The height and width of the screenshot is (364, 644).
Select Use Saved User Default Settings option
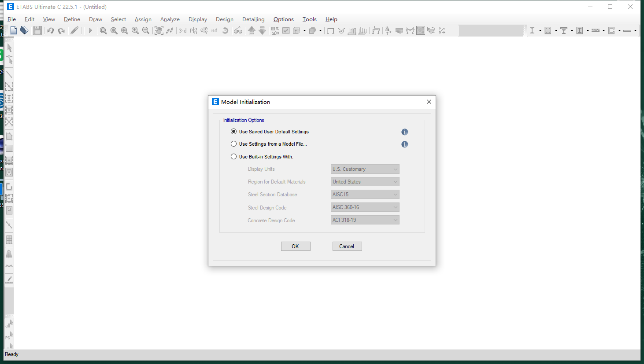(270, 132)
